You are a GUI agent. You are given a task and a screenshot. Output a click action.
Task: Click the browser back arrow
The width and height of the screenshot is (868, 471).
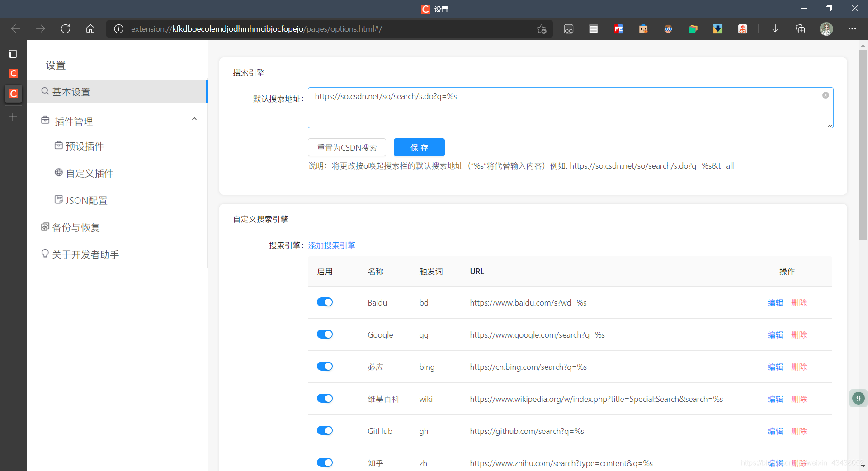pyautogui.click(x=16, y=29)
